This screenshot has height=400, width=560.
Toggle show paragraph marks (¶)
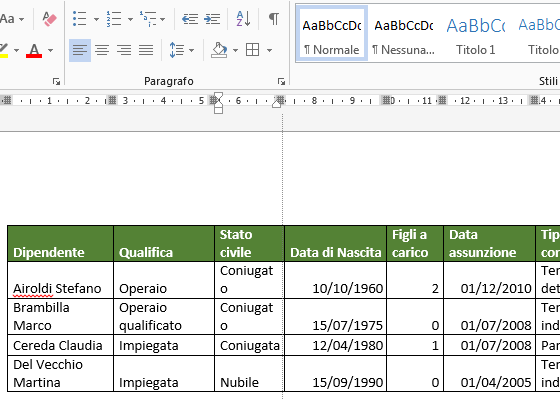[x=274, y=19]
